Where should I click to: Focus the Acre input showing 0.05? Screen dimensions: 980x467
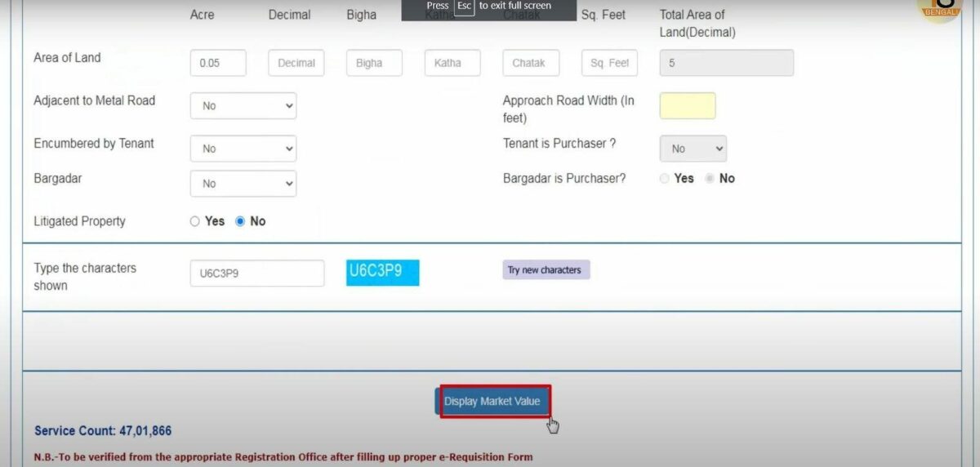click(x=218, y=64)
